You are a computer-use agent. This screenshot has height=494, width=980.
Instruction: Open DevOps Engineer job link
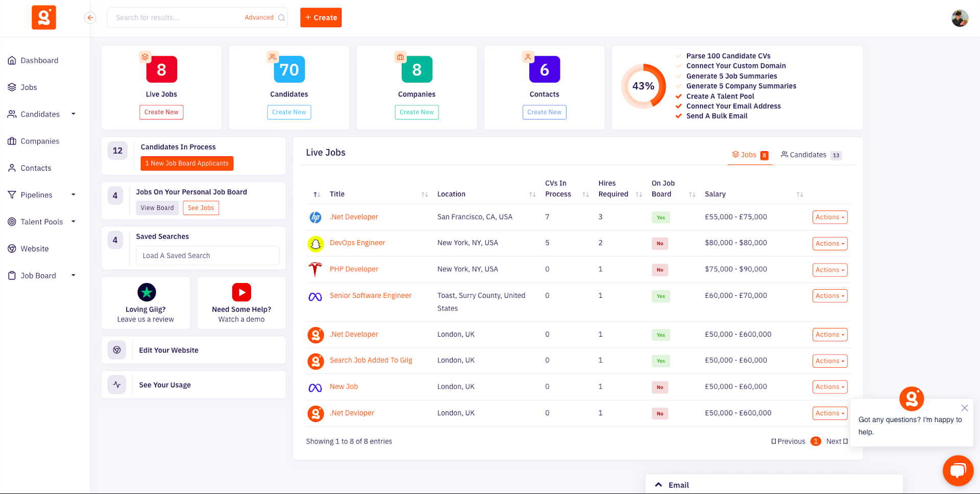point(357,243)
